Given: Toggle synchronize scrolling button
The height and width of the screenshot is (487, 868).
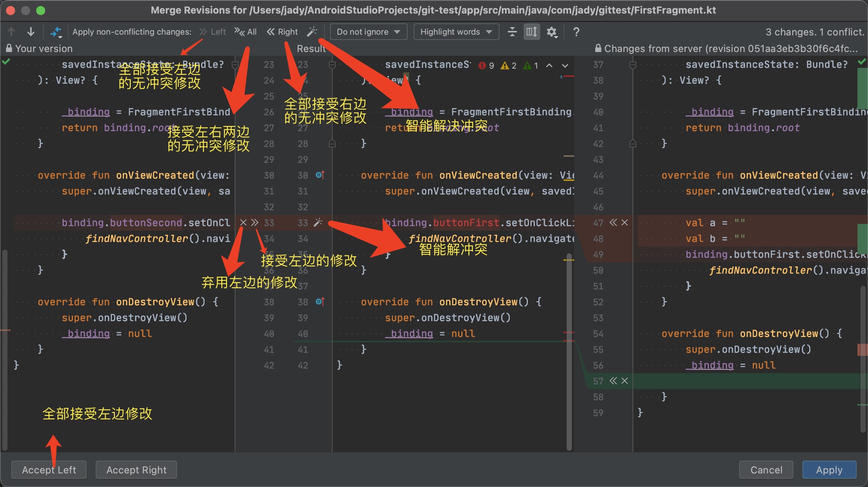Looking at the screenshot, I should click(x=532, y=32).
